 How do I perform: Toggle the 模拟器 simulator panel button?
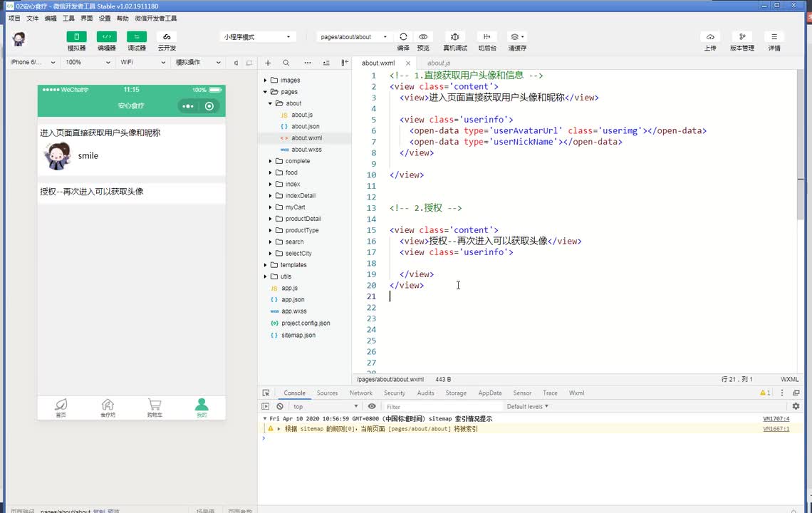[x=76, y=37]
